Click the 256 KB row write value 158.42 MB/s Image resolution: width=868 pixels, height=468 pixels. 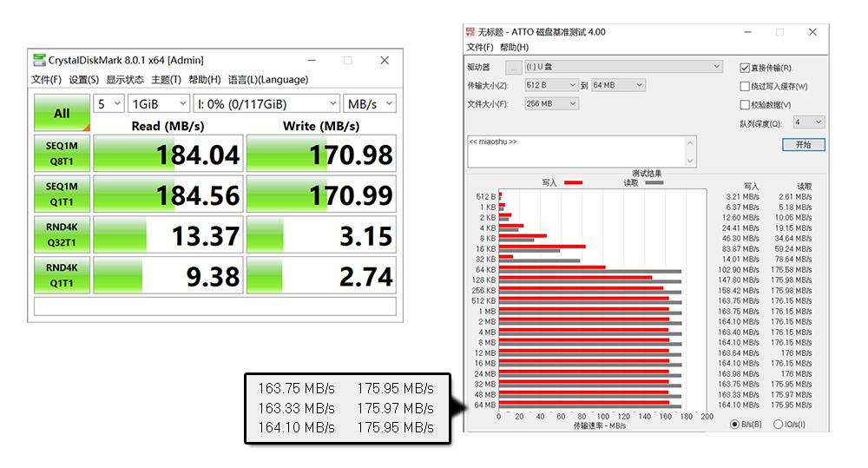coord(739,290)
